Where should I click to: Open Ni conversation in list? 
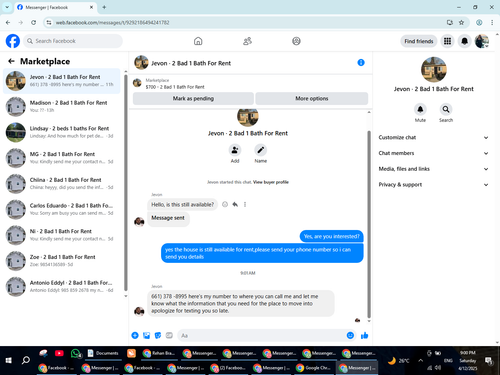[x=62, y=235]
